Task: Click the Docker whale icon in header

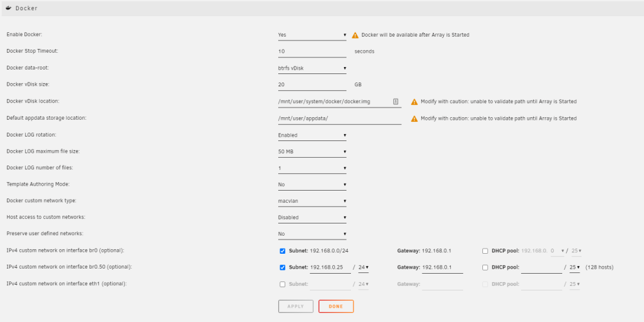Action: (x=8, y=8)
